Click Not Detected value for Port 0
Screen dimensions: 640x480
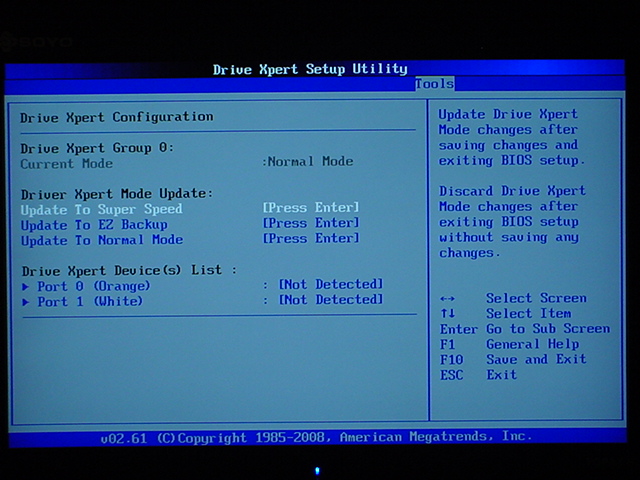pos(331,284)
